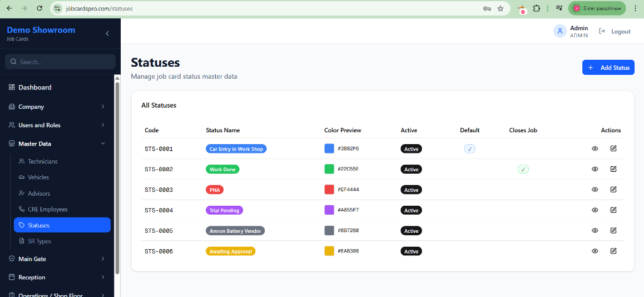Click the sidebar Search field
Viewport: 644px width, 297px height.
pyautogui.click(x=60, y=62)
